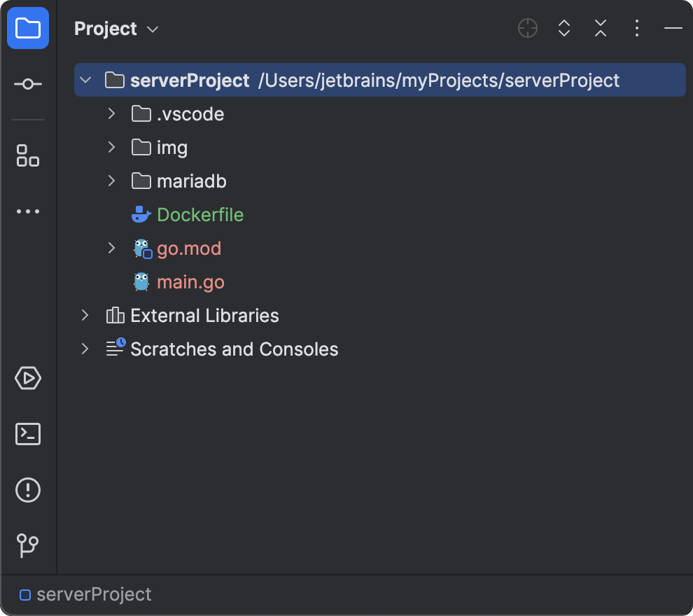Hide the Project tool window

(673, 28)
